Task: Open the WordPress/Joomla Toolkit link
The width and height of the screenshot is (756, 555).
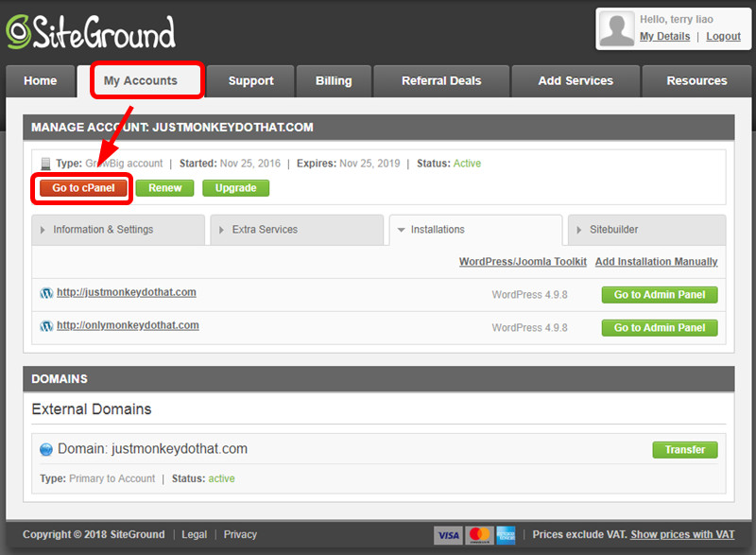Action: [523, 262]
